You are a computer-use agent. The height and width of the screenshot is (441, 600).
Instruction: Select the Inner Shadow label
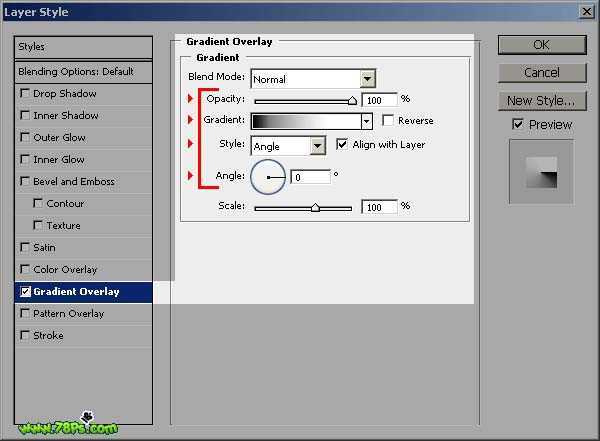click(x=66, y=115)
